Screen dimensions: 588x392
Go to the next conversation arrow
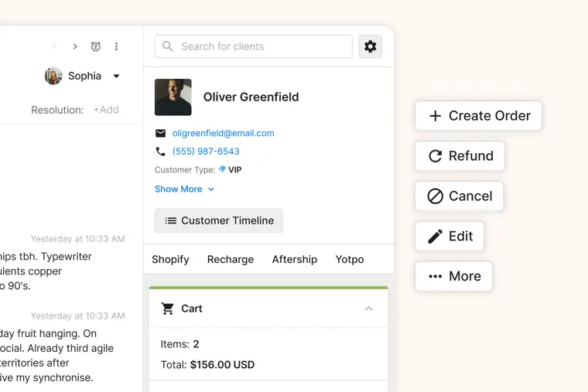coord(75,46)
